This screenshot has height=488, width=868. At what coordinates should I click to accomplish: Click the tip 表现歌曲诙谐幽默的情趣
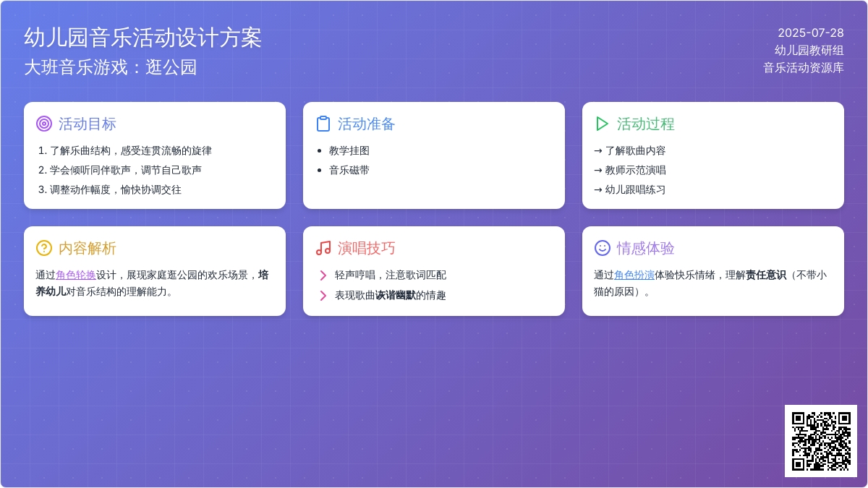point(391,295)
